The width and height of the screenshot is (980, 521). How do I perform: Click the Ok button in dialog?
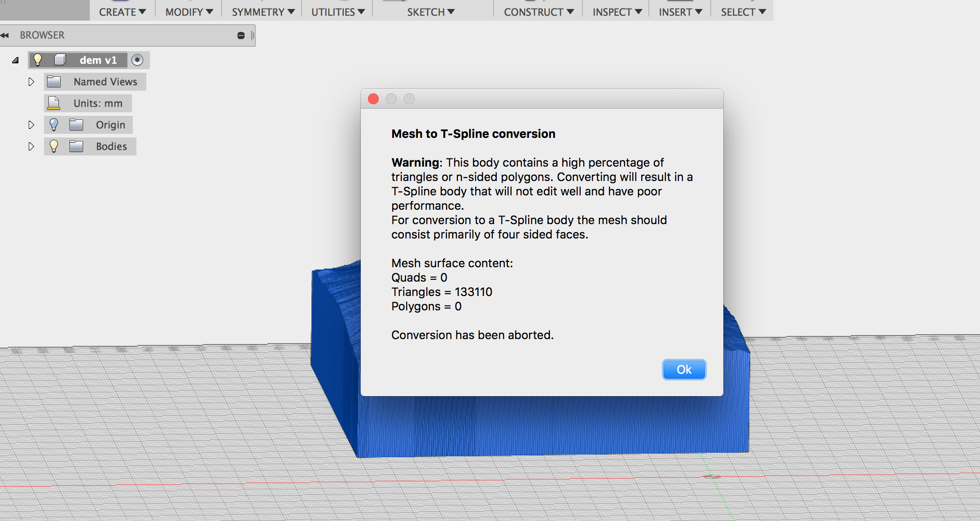coord(684,370)
